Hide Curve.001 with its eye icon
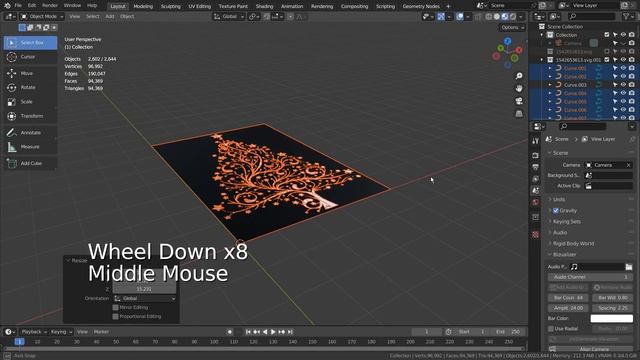Screen dimensions: 640x360 click(623, 68)
